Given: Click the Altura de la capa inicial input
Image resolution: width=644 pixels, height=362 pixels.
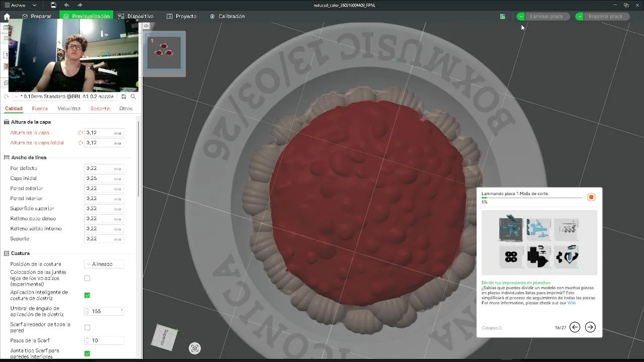Looking at the screenshot, I should point(104,143).
